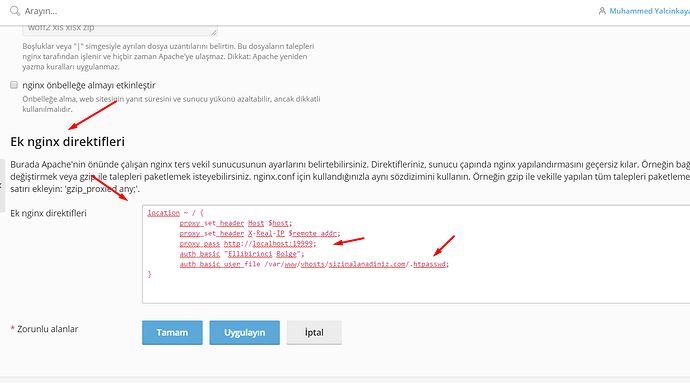Click the Zorunlu alanlar label
Screen dimensions: 690x383
click(x=44, y=329)
